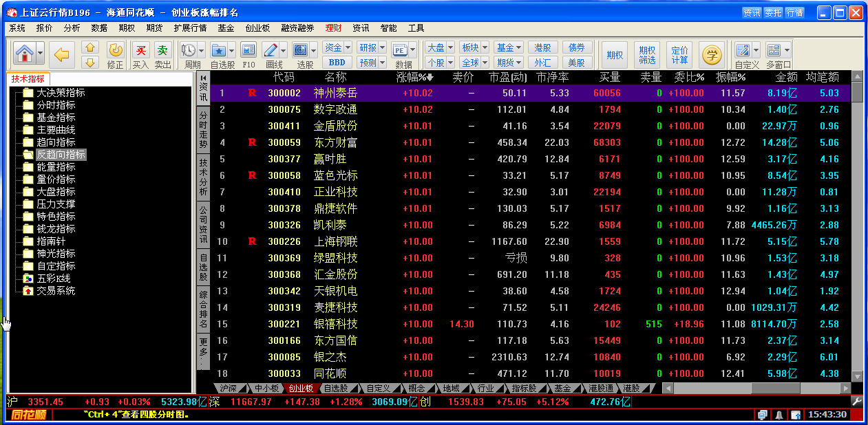
Task: Open the 定价计算 button
Action: 679,55
